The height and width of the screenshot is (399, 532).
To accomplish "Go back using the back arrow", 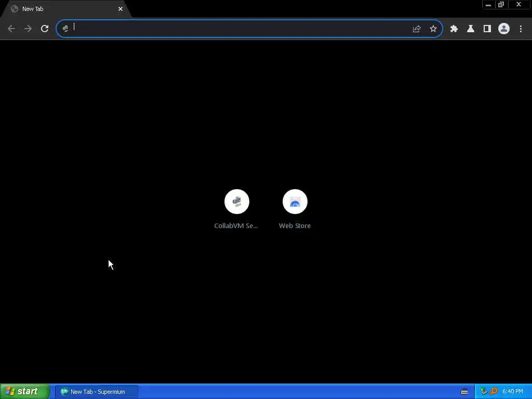I will [11, 29].
